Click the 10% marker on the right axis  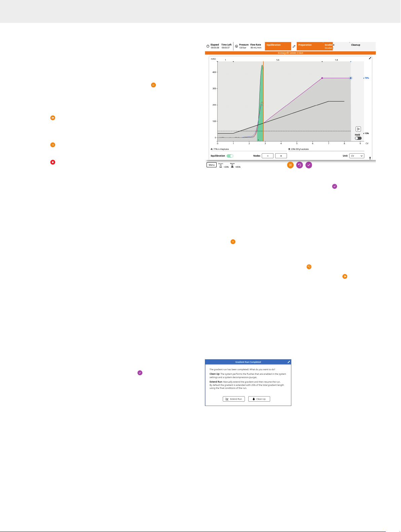coord(366,133)
